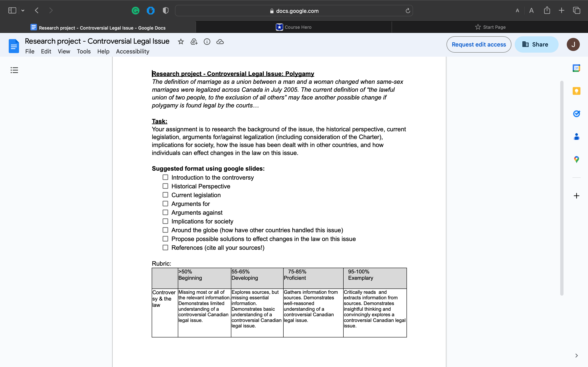Tick the References checkbox
This screenshot has width=588, height=367.
coord(165,248)
